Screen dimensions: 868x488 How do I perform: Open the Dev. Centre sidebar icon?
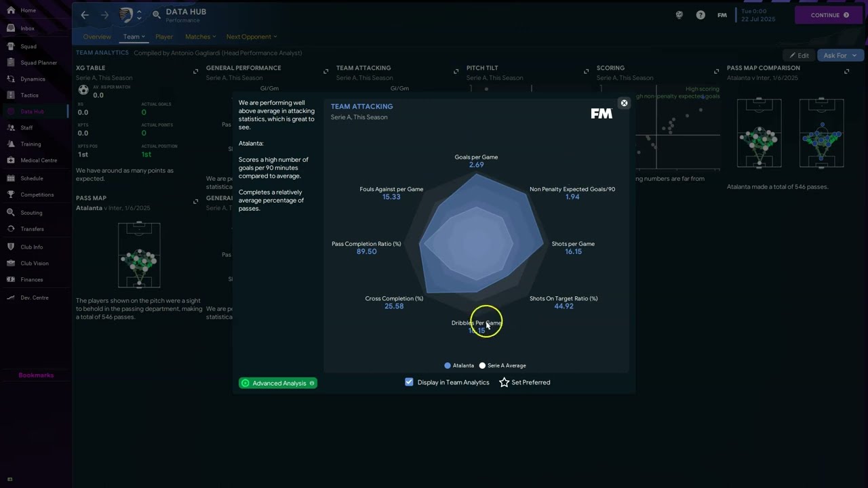click(11, 298)
